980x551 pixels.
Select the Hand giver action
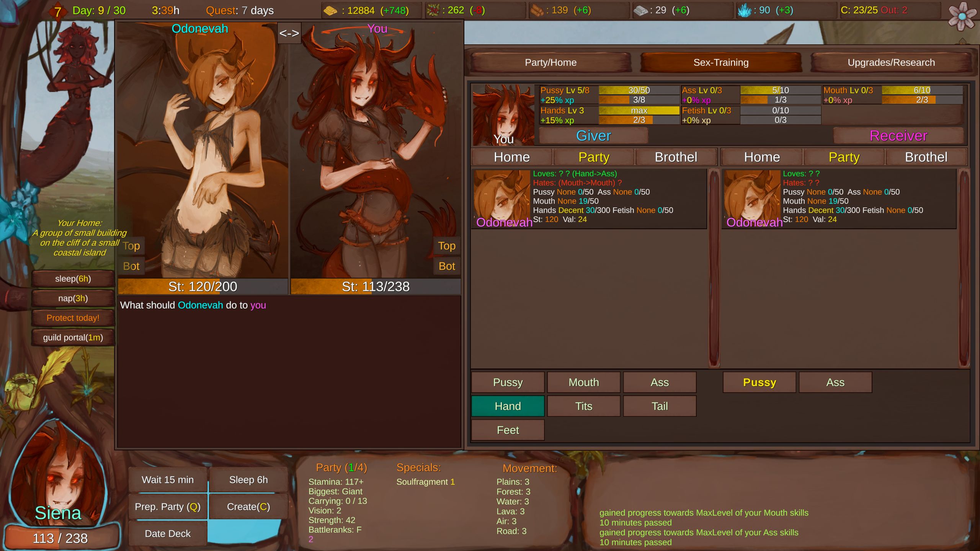[508, 406]
